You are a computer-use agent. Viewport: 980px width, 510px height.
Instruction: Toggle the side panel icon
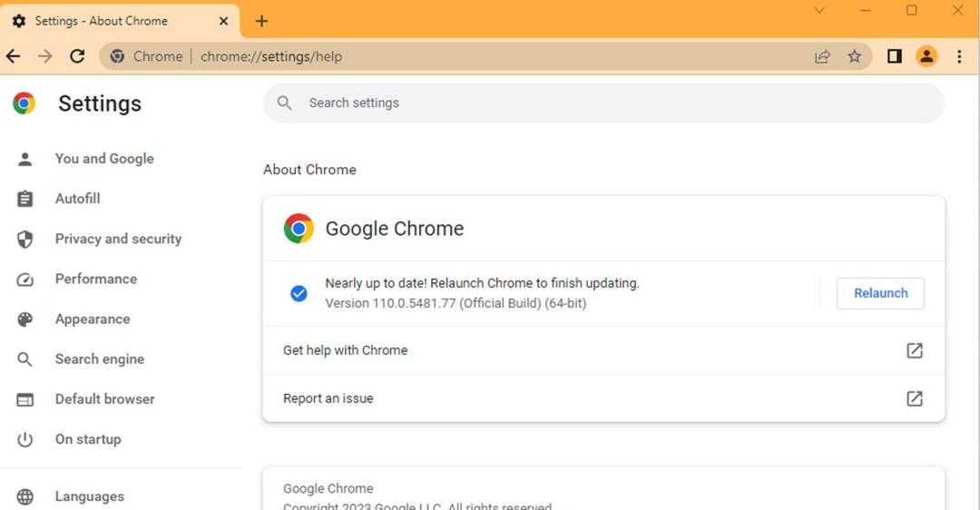[895, 56]
